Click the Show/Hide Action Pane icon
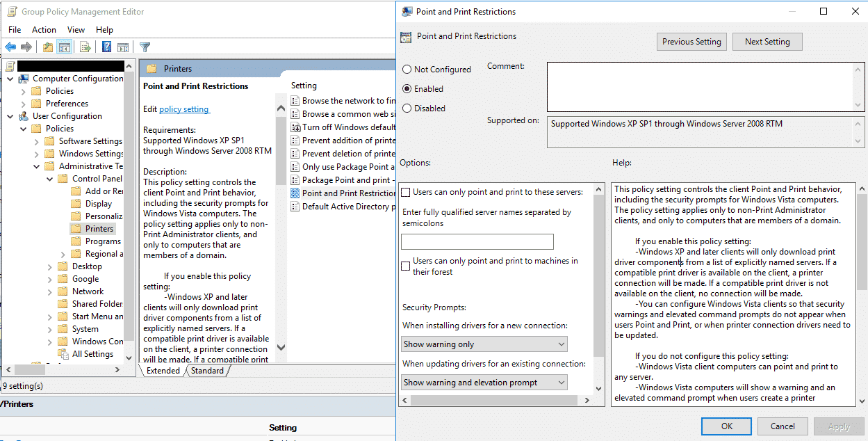Viewport: 868px width, 441px height. [x=123, y=47]
